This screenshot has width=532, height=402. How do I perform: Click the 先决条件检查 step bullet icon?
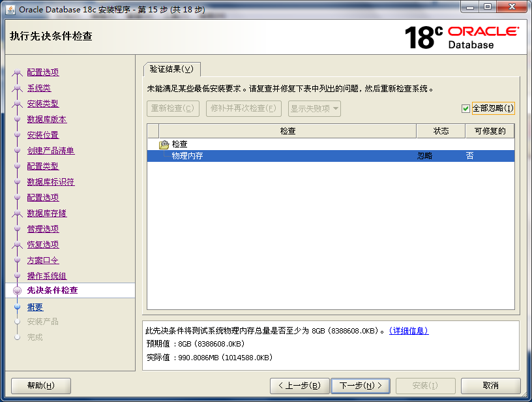[x=17, y=290]
